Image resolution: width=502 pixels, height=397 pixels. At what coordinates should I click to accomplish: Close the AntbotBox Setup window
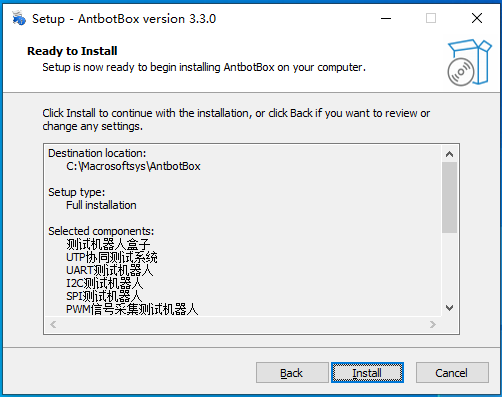477,18
